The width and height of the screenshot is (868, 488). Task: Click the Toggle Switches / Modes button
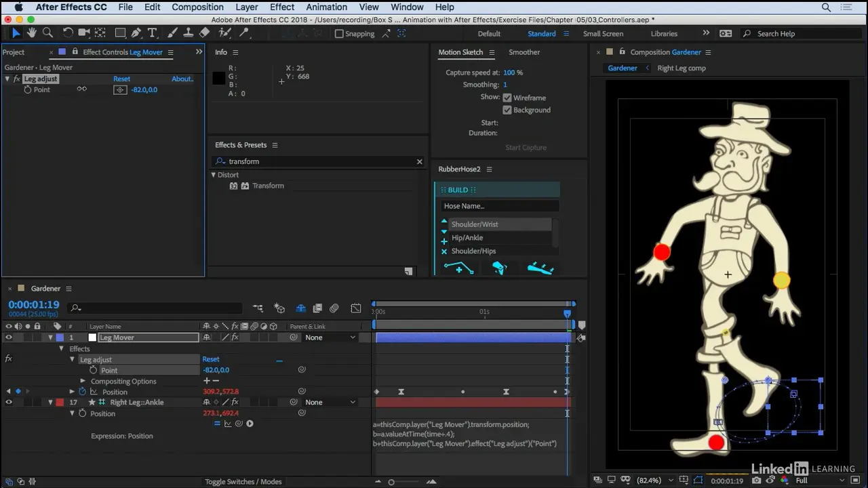point(243,481)
